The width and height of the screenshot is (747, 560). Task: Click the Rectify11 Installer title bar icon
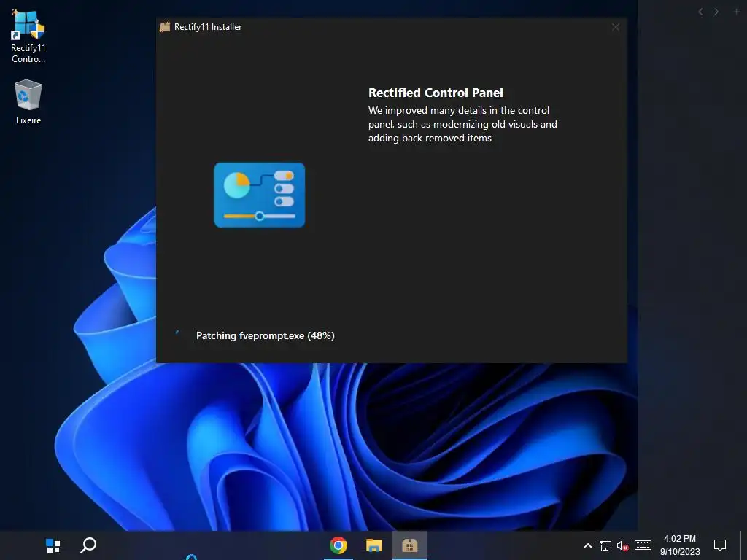165,27
